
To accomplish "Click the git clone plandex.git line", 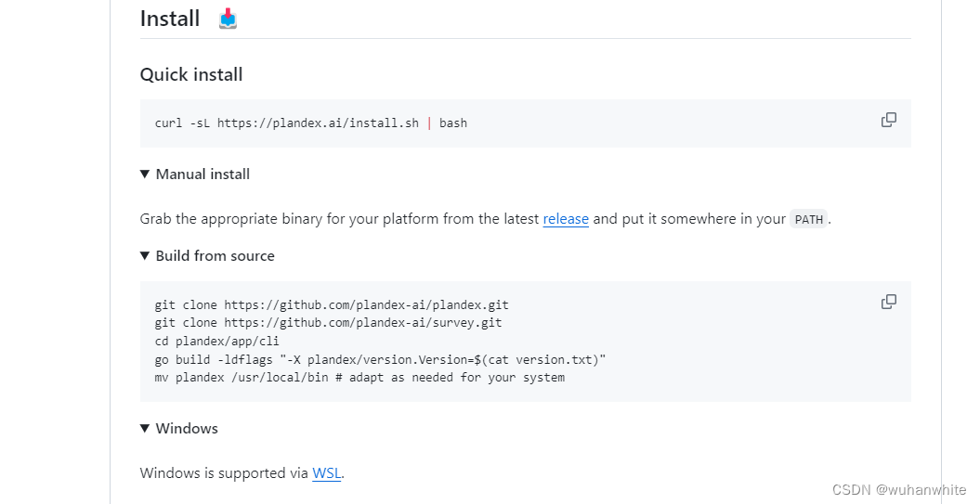I will point(332,304).
